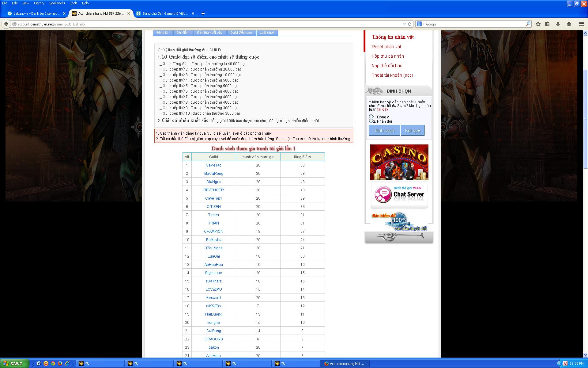This screenshot has height=368, width=588.
Task: Open the Help menu
Action: point(85,3)
